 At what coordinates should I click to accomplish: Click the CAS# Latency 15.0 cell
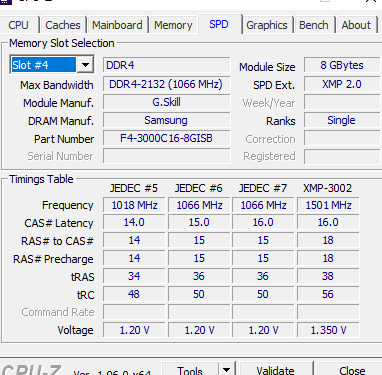click(x=199, y=222)
